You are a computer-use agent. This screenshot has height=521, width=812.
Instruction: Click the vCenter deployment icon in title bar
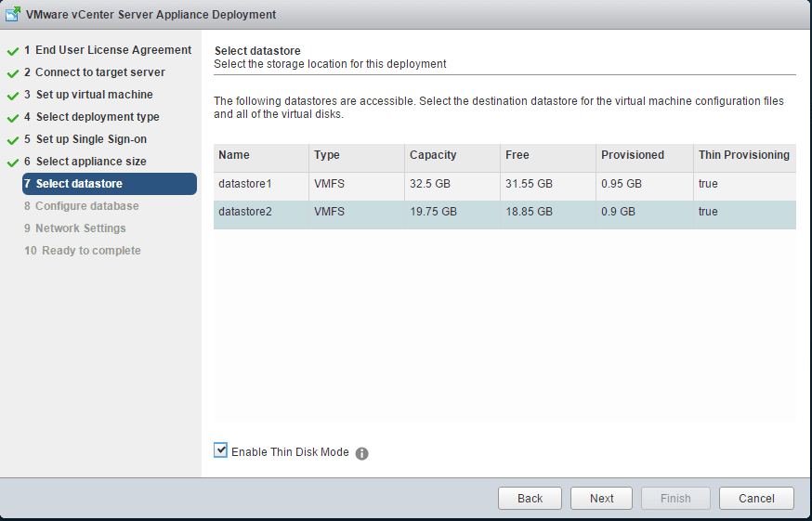pyautogui.click(x=13, y=14)
